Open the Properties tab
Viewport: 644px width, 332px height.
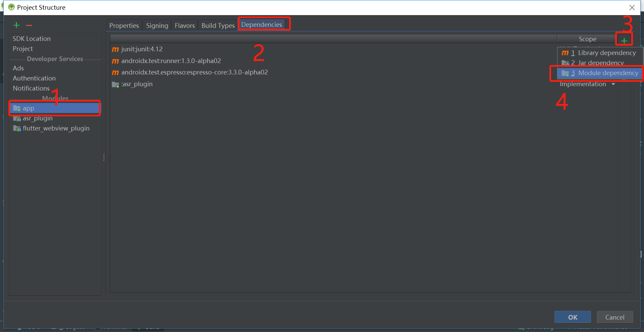(x=124, y=25)
